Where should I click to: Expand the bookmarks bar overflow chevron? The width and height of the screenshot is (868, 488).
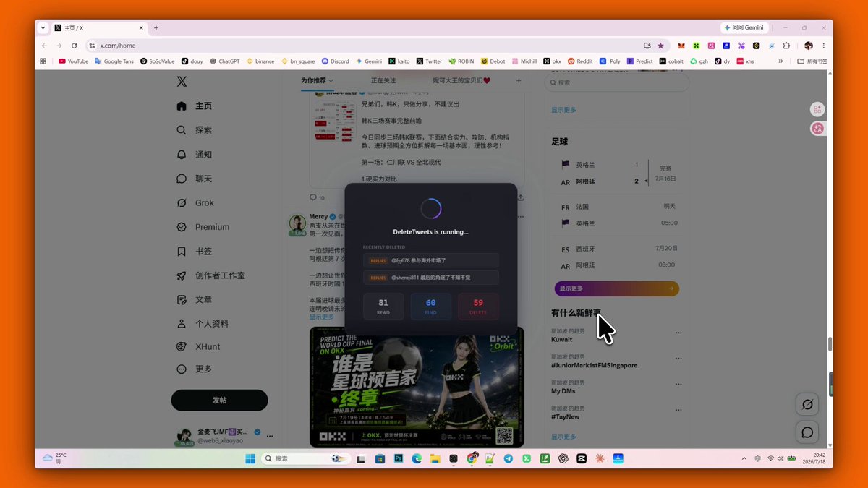[780, 61]
